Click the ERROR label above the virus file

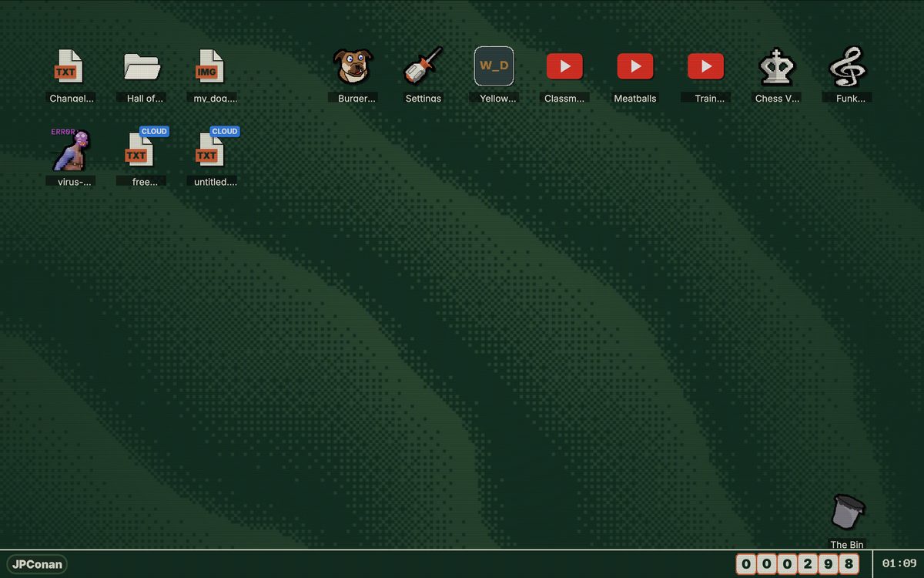click(x=64, y=131)
